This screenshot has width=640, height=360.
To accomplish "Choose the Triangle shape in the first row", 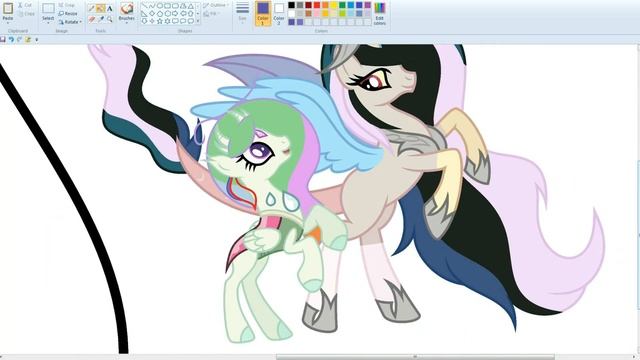I will 191,6.
